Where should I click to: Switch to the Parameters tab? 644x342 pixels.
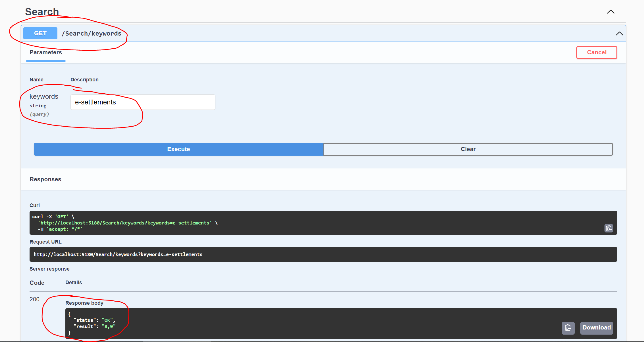point(45,52)
